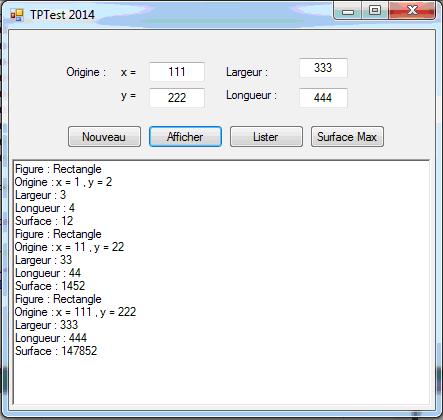Click the Nouveau button
The image size is (443, 420).
point(104,137)
